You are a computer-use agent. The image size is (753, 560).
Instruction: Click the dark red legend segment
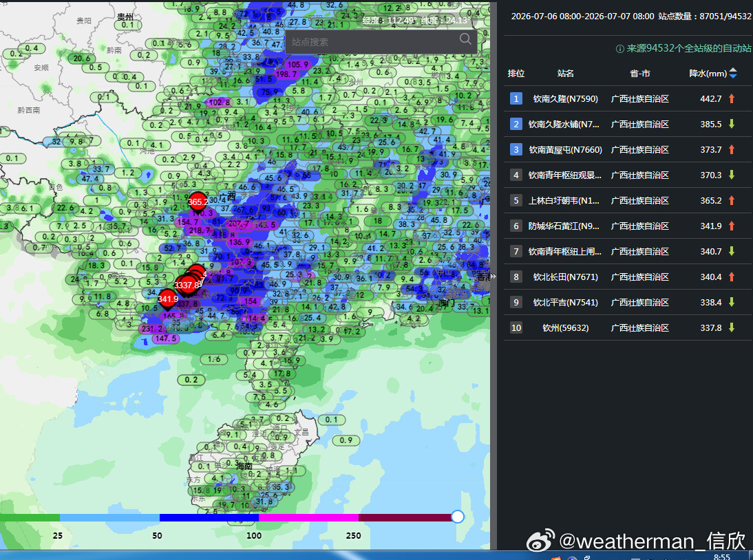point(406,517)
